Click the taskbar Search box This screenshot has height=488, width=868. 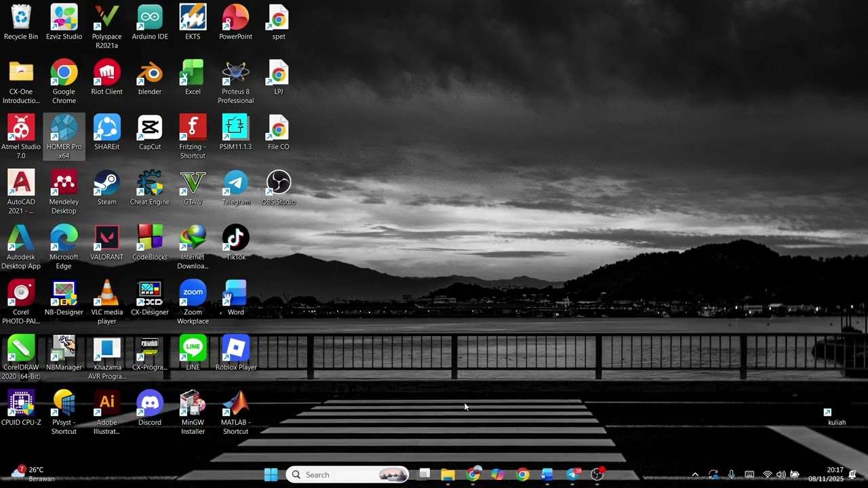[348, 474]
